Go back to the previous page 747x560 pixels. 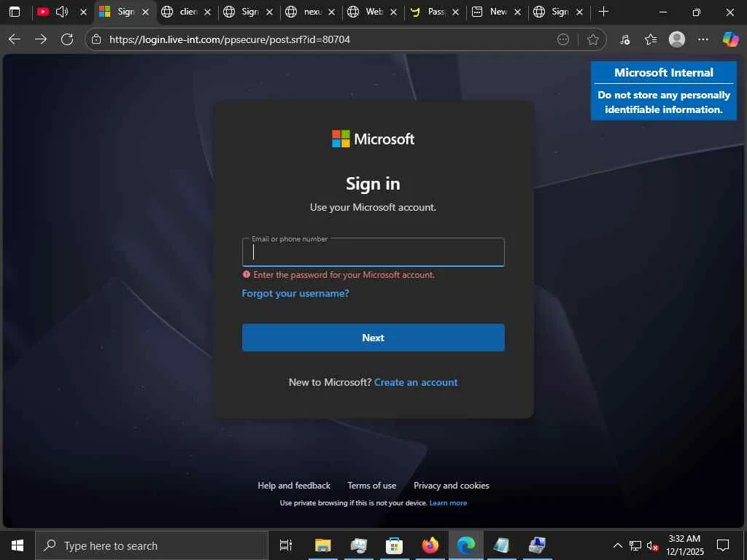click(15, 39)
